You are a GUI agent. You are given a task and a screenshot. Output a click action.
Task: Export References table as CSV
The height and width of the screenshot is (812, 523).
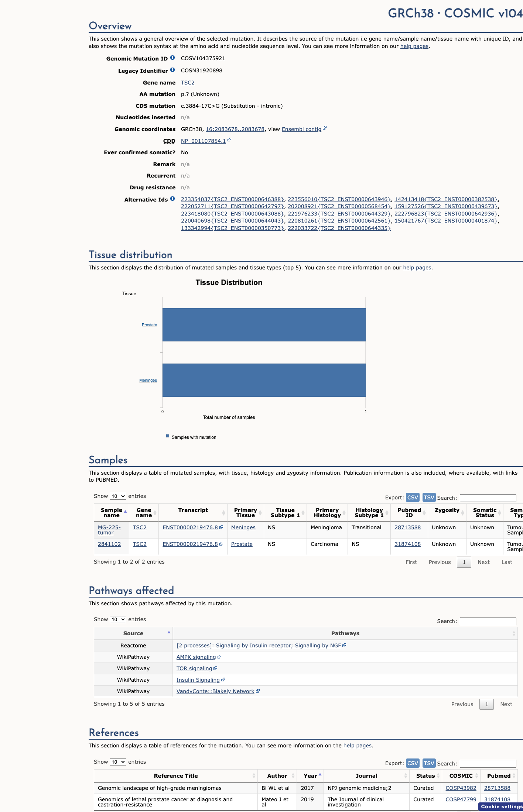tap(413, 763)
